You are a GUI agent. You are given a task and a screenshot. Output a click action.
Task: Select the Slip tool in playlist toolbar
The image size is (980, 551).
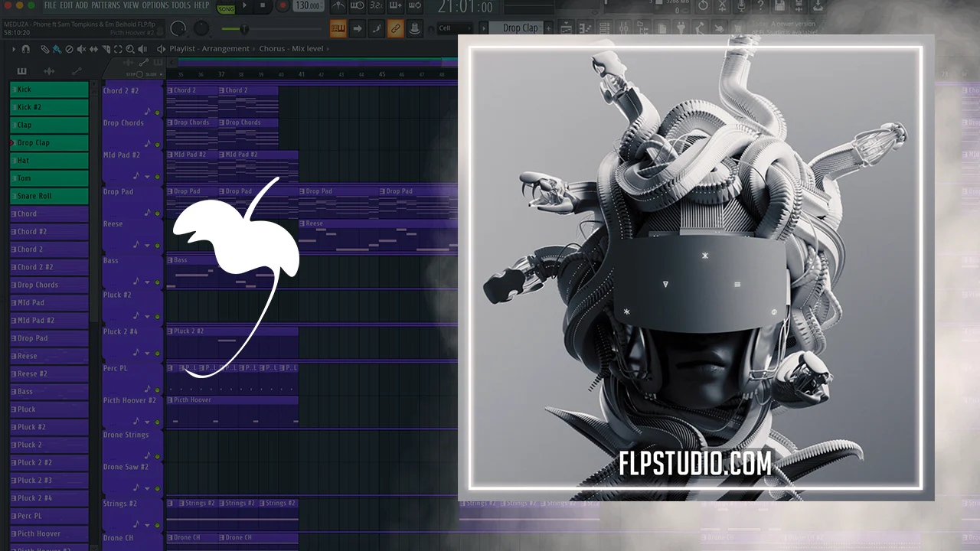pos(93,49)
